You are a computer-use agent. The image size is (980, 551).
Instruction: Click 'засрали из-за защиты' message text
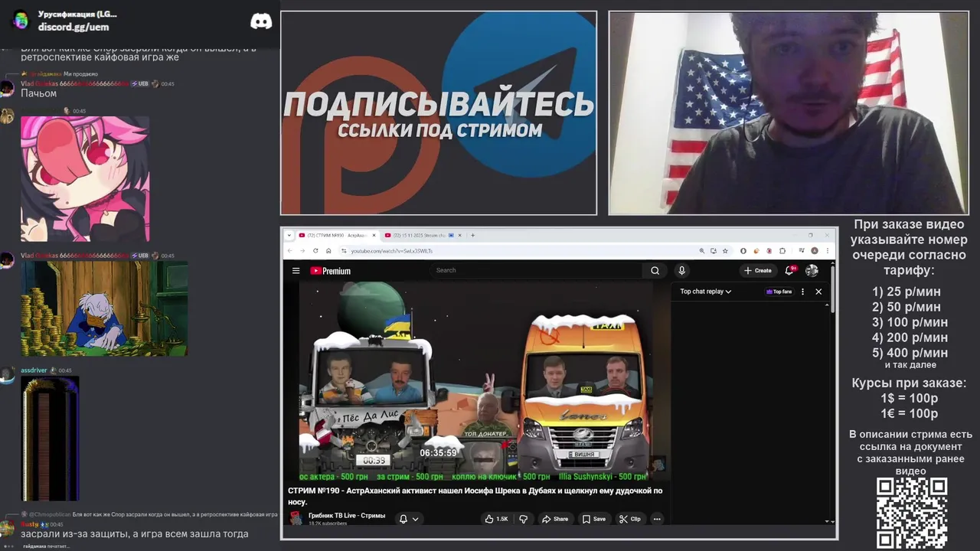pyautogui.click(x=135, y=534)
